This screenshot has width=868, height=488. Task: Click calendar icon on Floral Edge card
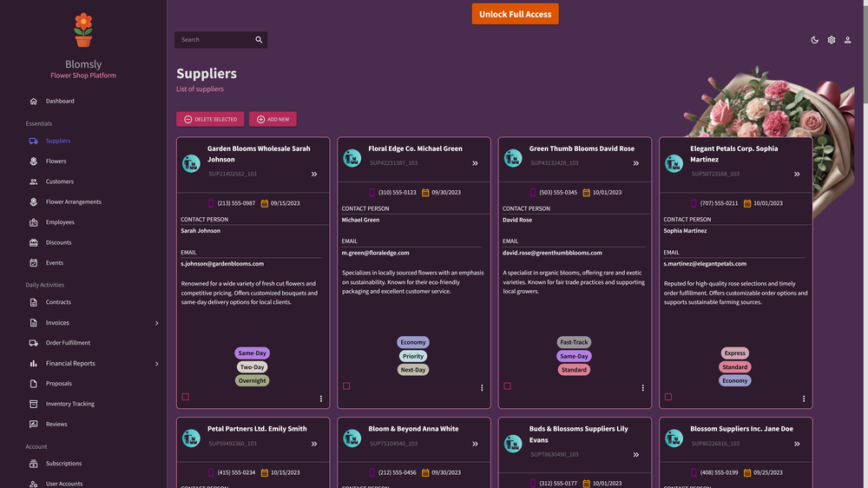point(425,193)
